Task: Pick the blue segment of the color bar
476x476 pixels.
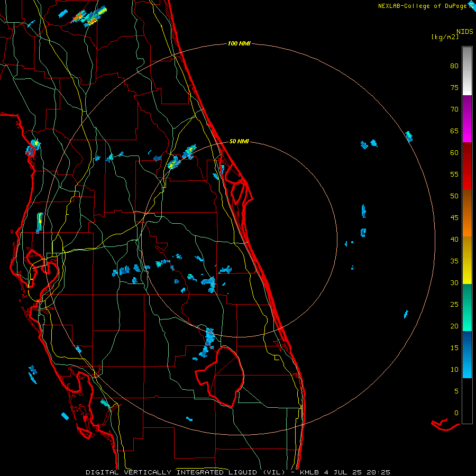Action: (467, 354)
